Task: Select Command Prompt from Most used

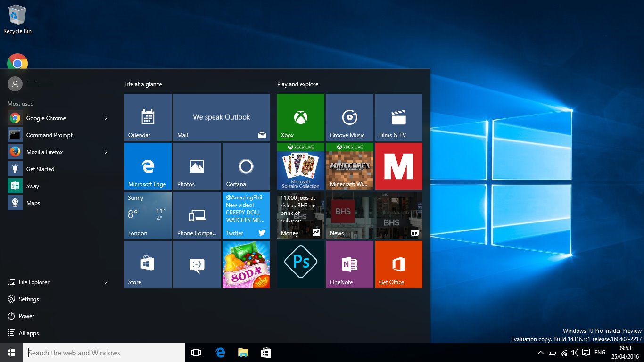Action: (50, 135)
